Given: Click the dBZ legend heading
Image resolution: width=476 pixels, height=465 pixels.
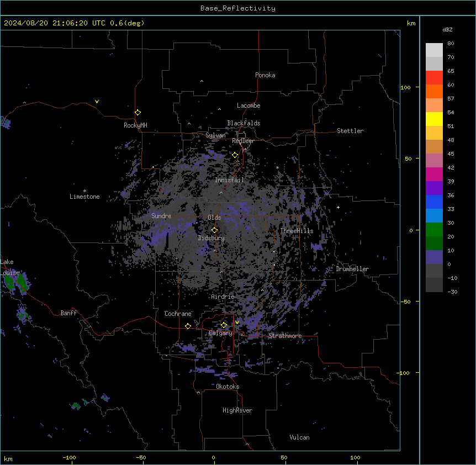Looking at the screenshot, I should 447,29.
